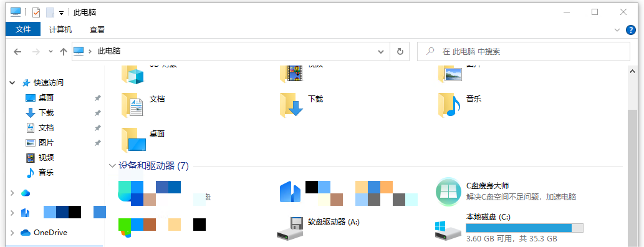Open the blue help question mark
The height and width of the screenshot is (247, 644).
pos(630,29)
